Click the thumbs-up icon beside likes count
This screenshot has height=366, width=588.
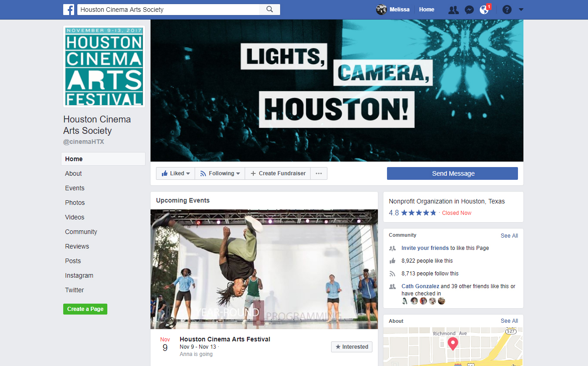click(x=392, y=261)
